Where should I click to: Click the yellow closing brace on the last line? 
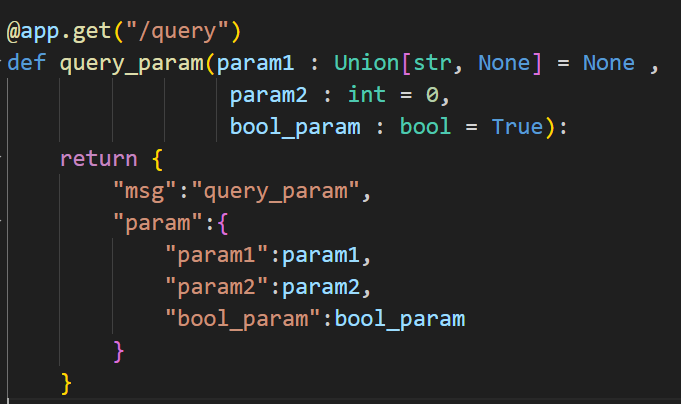[66, 383]
